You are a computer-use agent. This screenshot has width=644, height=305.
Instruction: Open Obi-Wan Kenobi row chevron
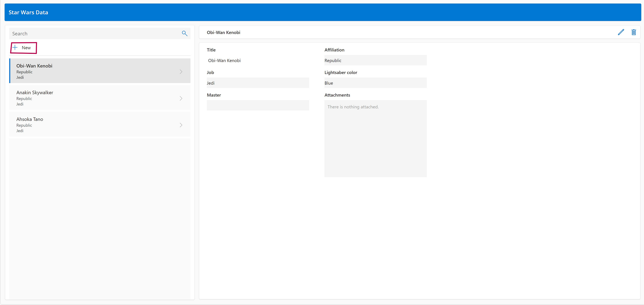click(181, 72)
